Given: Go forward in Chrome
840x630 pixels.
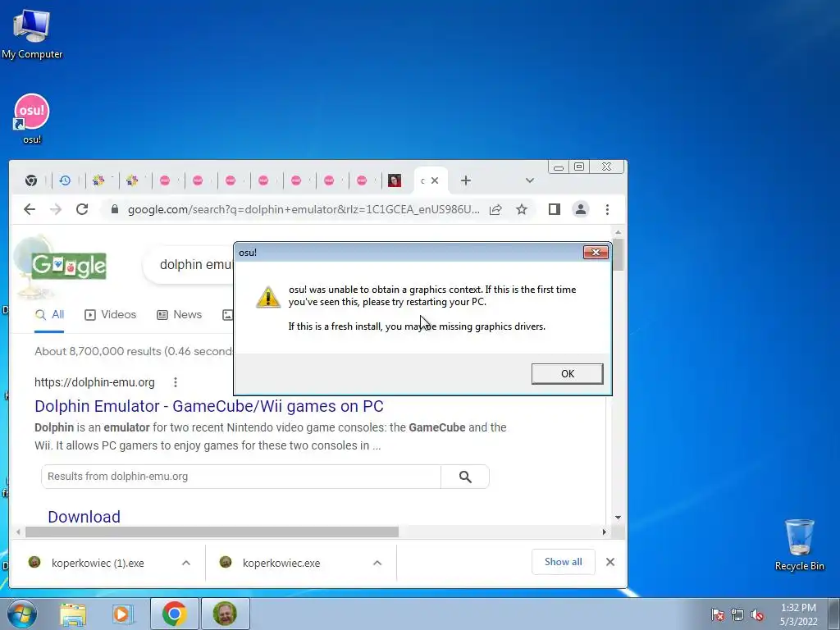Looking at the screenshot, I should pos(56,209).
